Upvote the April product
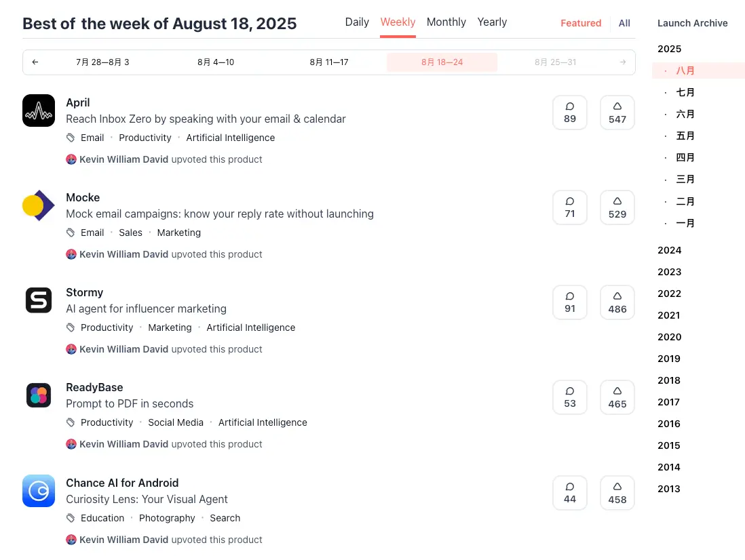Image resolution: width=745 pixels, height=560 pixels. (617, 113)
